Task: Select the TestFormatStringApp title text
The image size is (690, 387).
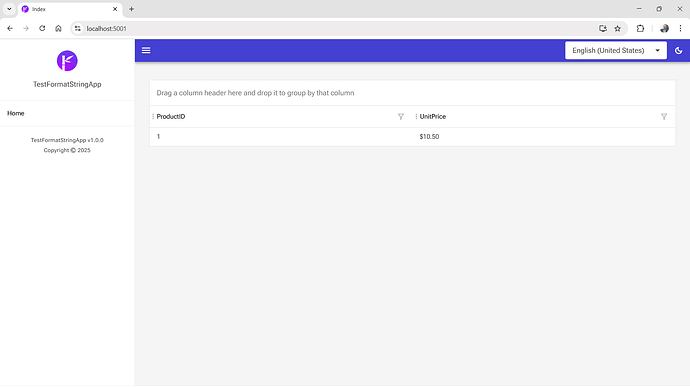Action: 67,84
